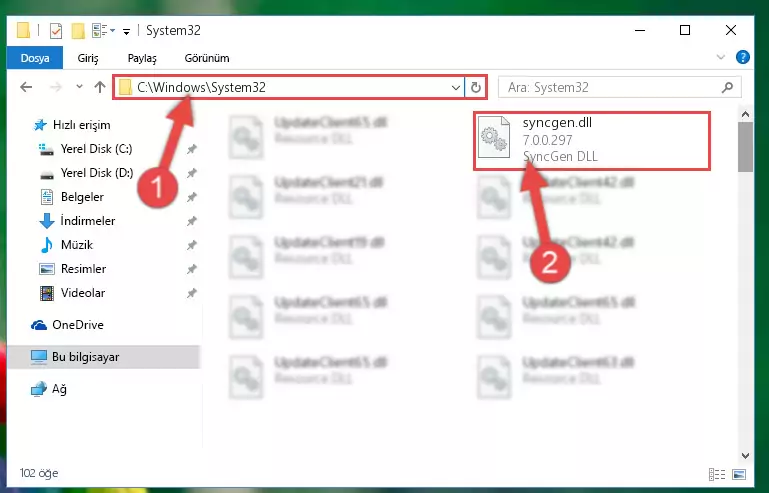The height and width of the screenshot is (493, 769).
Task: Open Videolar folder in sidebar
Action: tap(72, 293)
